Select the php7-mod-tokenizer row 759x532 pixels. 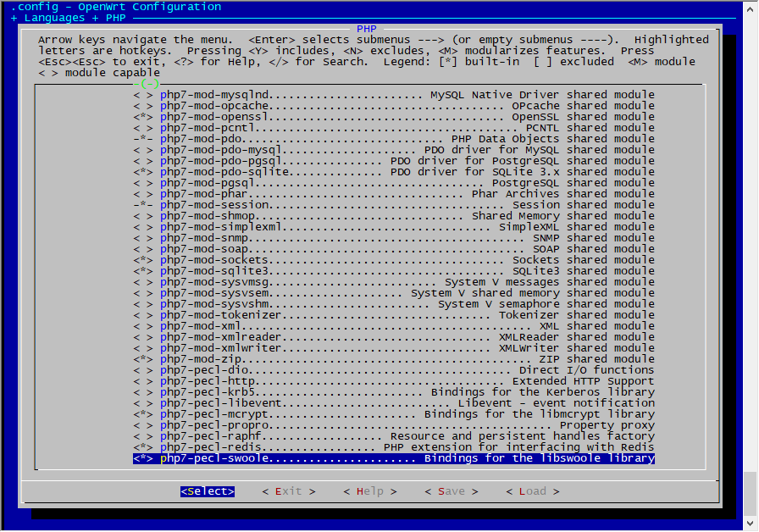point(394,315)
